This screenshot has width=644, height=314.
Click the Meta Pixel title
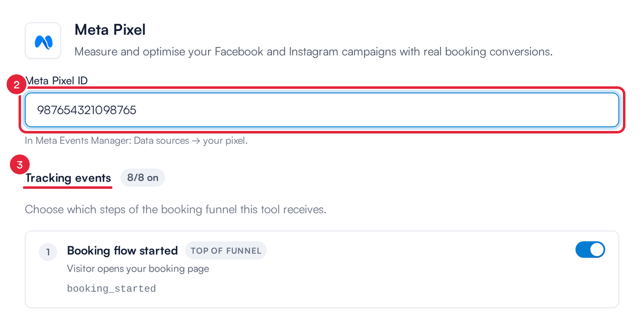pos(110,30)
